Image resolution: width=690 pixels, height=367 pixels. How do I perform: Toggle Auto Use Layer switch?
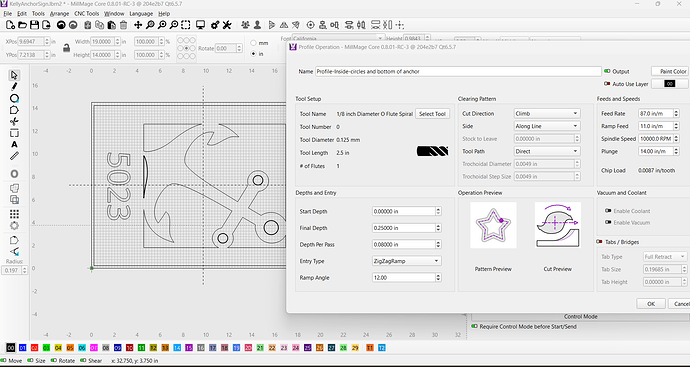607,84
